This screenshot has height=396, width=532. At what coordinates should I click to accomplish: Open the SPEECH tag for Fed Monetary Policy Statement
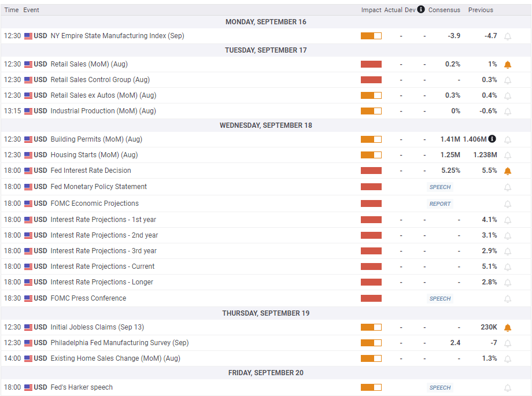[440, 187]
